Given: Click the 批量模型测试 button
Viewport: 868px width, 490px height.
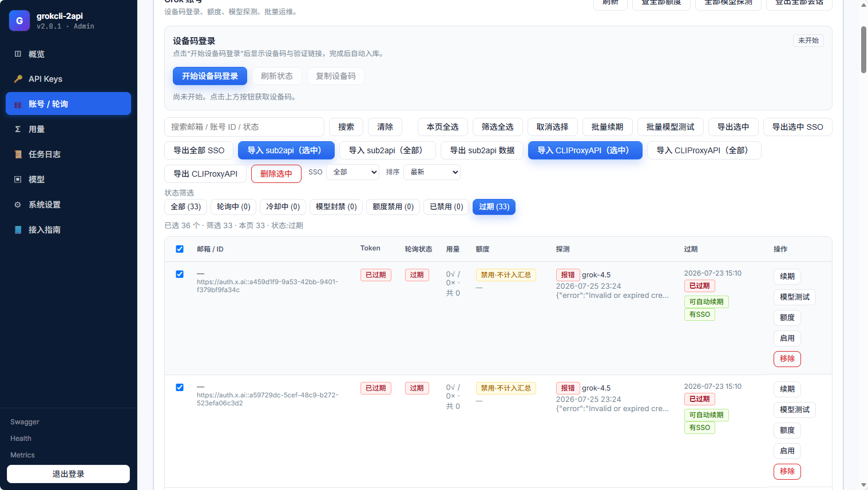Looking at the screenshot, I should 671,127.
